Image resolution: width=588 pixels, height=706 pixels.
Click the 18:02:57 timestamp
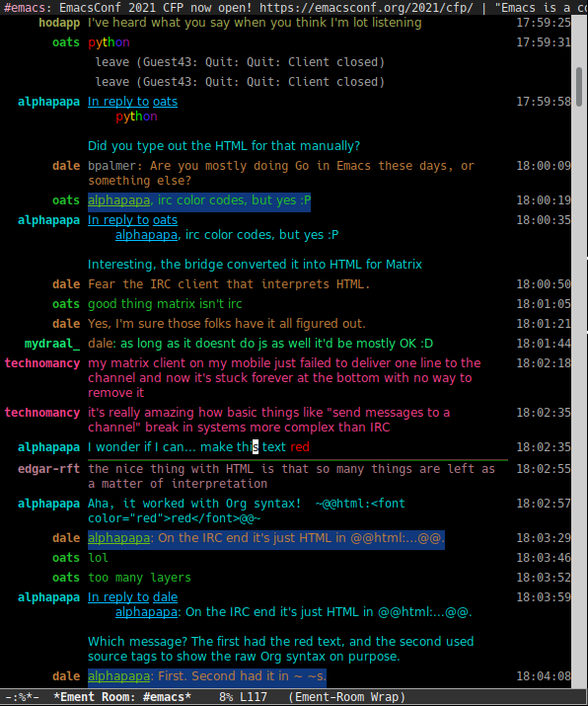(544, 504)
